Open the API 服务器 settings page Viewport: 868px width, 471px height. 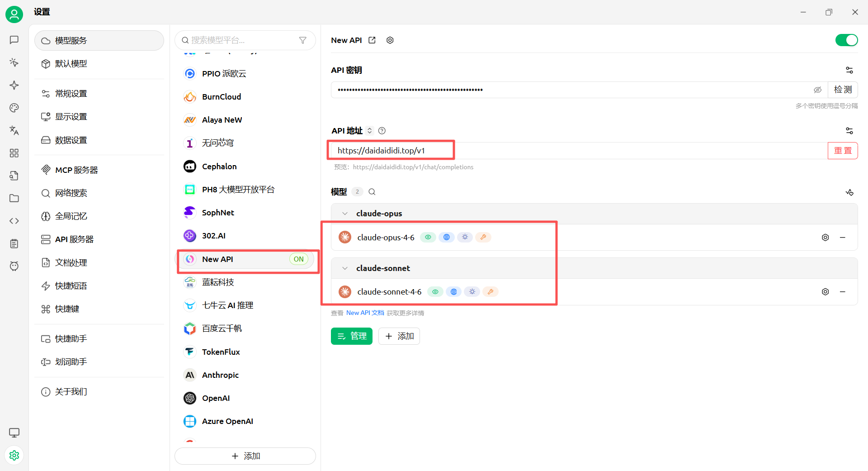tap(99, 239)
